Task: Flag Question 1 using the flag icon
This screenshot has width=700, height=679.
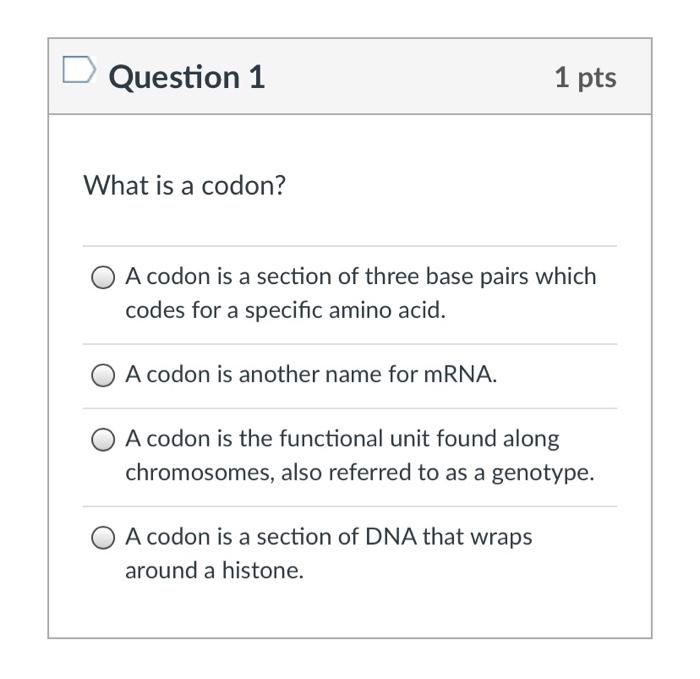Action: (79, 70)
